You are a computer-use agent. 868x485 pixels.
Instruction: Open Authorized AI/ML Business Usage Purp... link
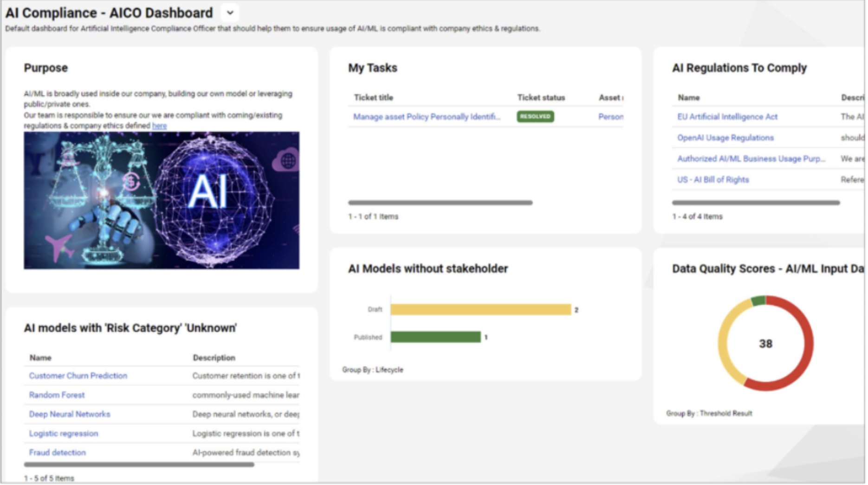751,158
